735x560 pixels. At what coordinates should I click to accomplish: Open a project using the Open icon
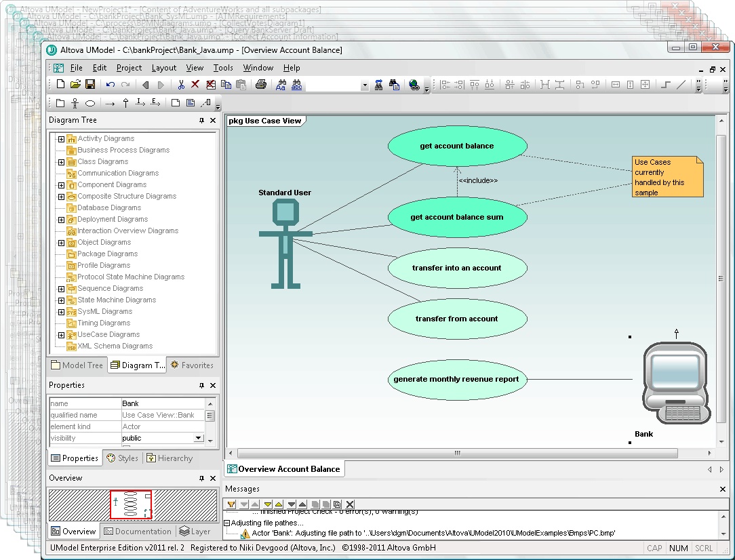(75, 85)
